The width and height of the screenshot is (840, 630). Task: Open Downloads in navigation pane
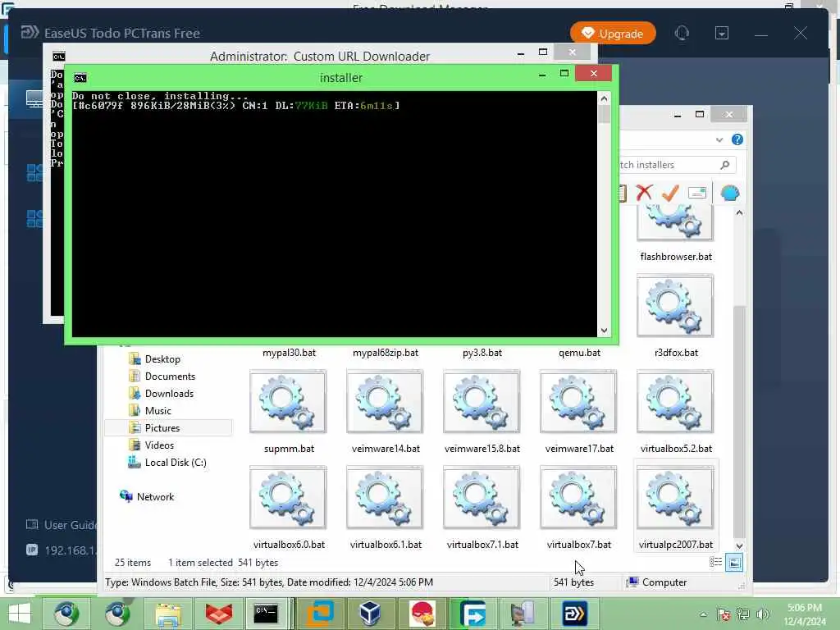coord(169,393)
